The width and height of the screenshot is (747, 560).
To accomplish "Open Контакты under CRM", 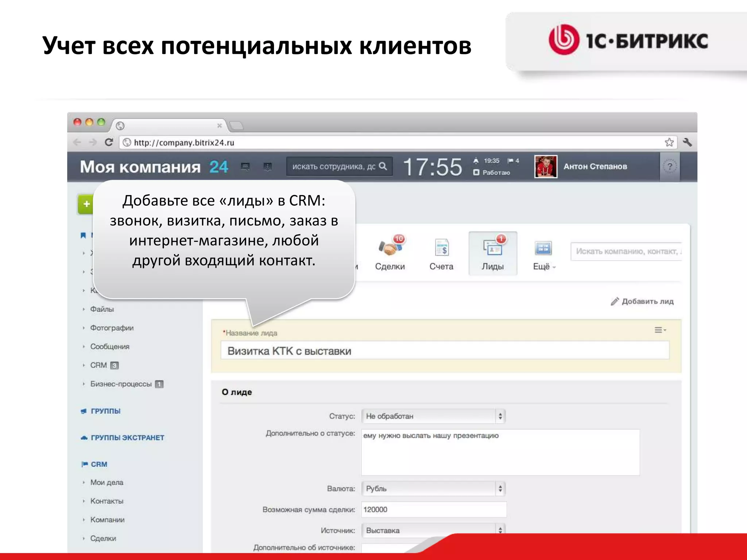I will pos(107,501).
